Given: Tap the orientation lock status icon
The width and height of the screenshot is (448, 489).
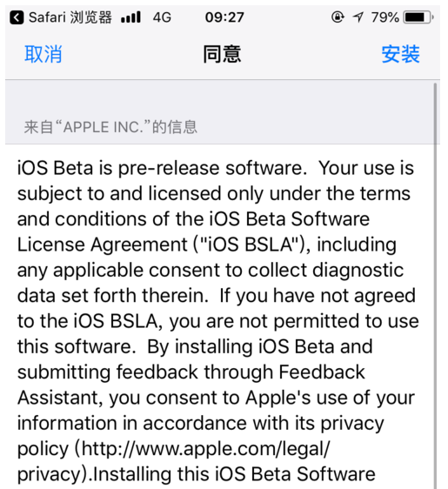Looking at the screenshot, I should [x=338, y=17].
